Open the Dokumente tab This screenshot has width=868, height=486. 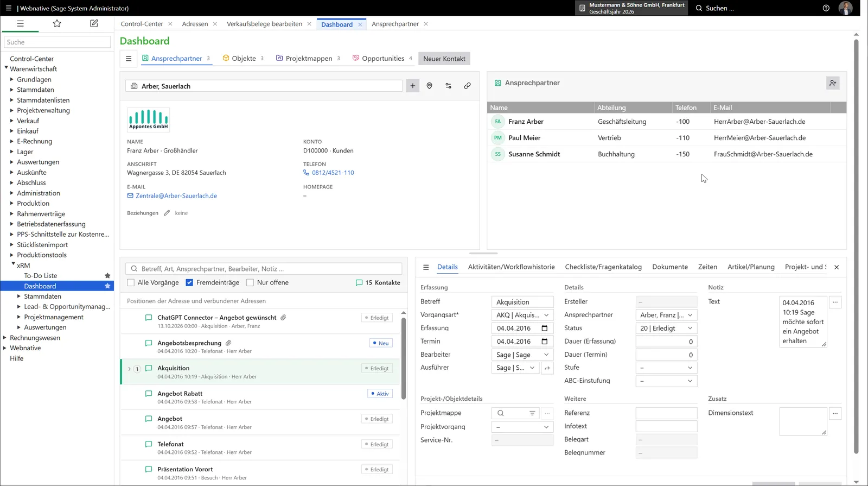click(670, 267)
